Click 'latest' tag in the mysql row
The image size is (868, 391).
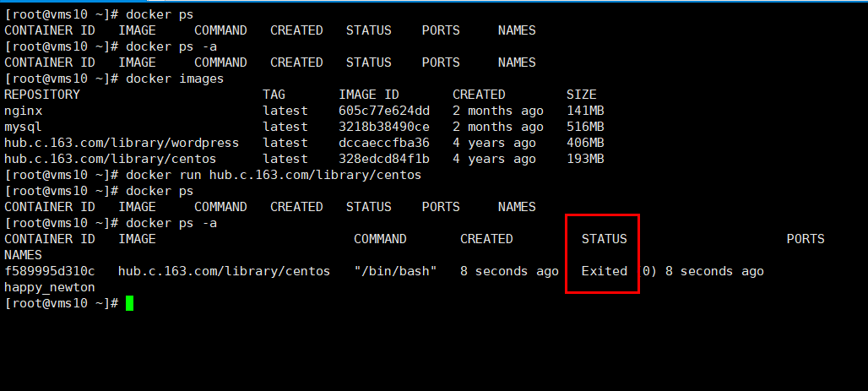pyautogui.click(x=285, y=127)
